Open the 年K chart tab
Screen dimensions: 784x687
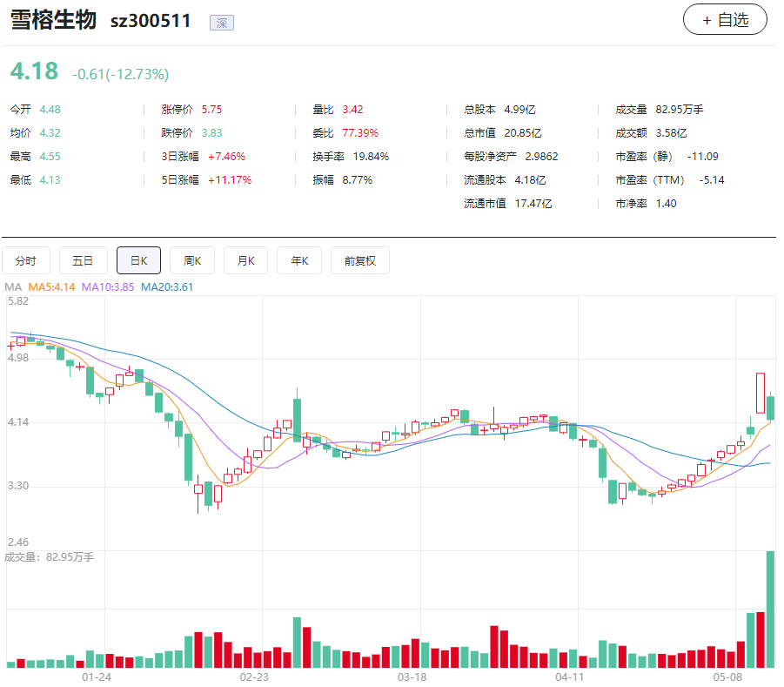click(299, 260)
